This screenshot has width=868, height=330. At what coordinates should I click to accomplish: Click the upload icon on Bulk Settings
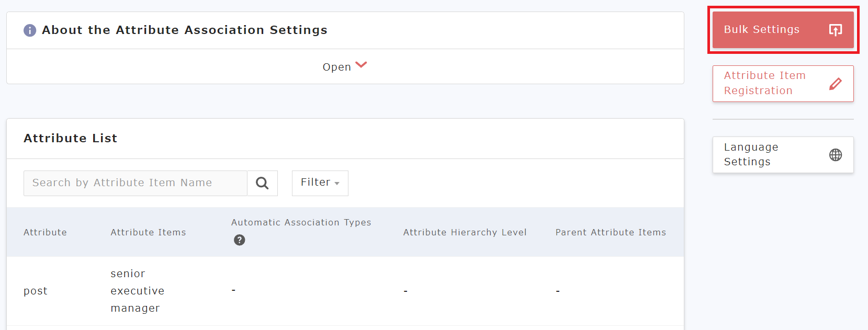coord(836,30)
